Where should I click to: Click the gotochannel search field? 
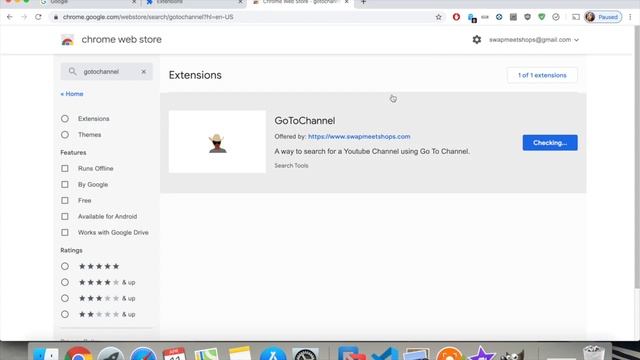[107, 71]
